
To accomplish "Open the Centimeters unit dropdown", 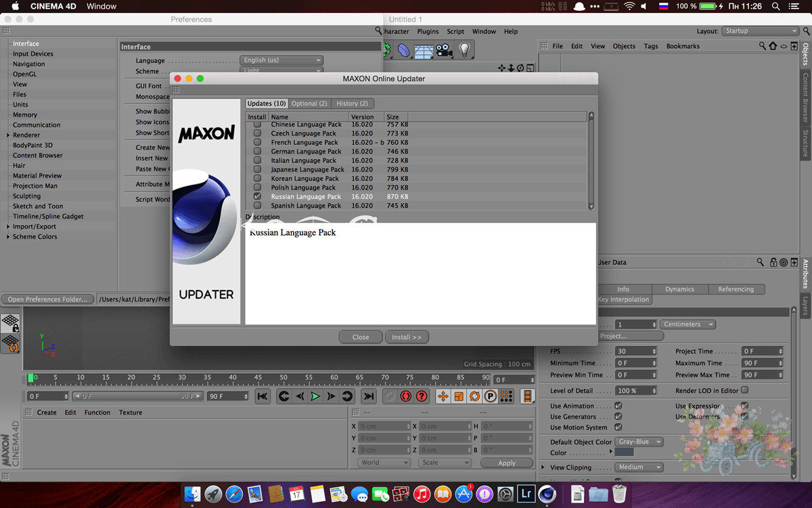I will tap(687, 324).
